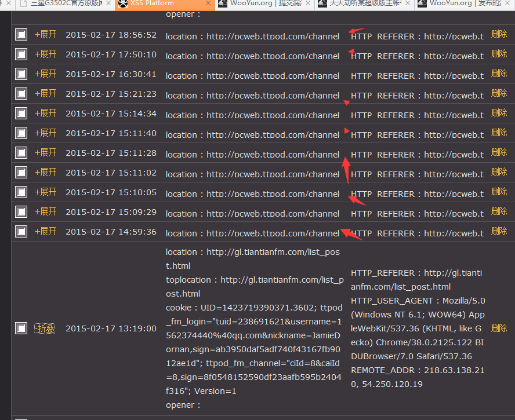This screenshot has height=420, width=515.
Task: Delete the 15:11:40 record via 删除
Action: coord(499,133)
